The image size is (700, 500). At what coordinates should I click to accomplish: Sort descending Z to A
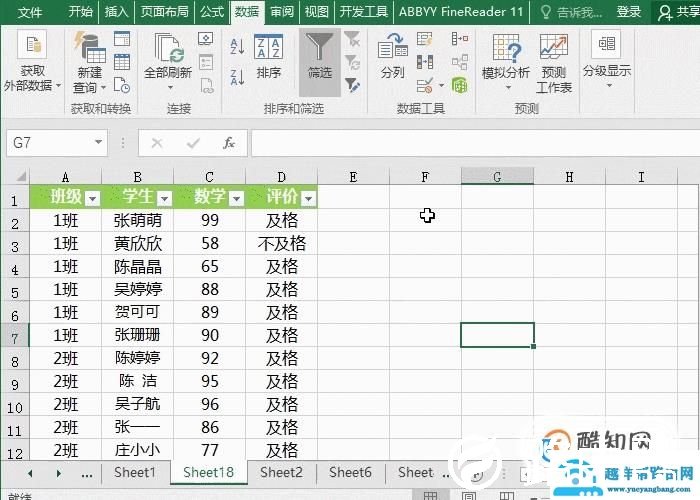click(x=237, y=77)
